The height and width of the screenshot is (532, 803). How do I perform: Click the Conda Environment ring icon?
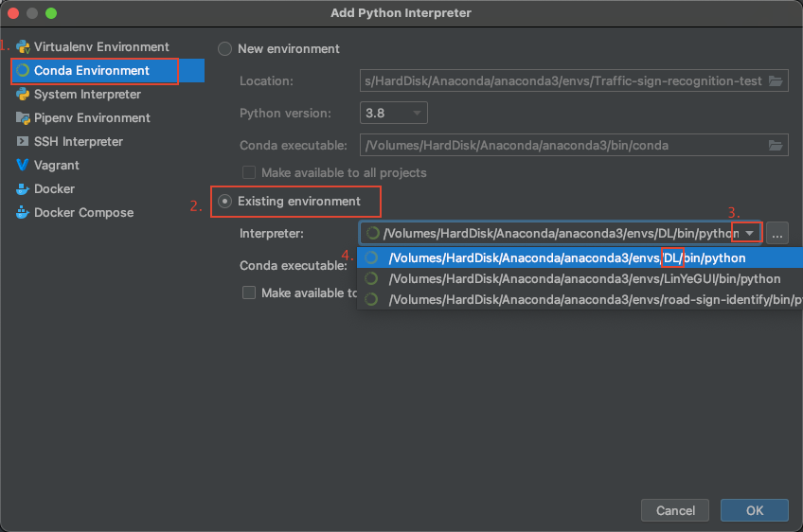[x=23, y=71]
